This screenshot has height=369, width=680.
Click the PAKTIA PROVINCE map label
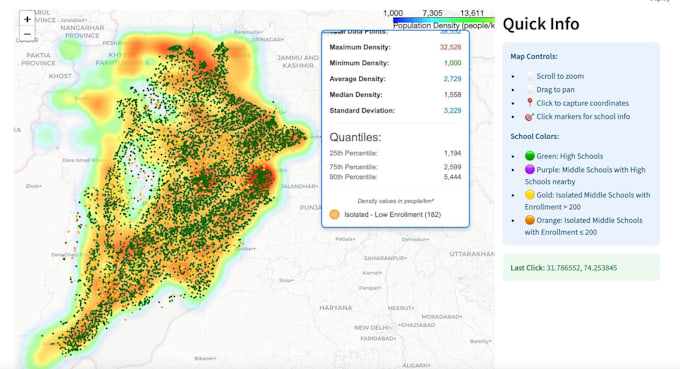point(38,59)
